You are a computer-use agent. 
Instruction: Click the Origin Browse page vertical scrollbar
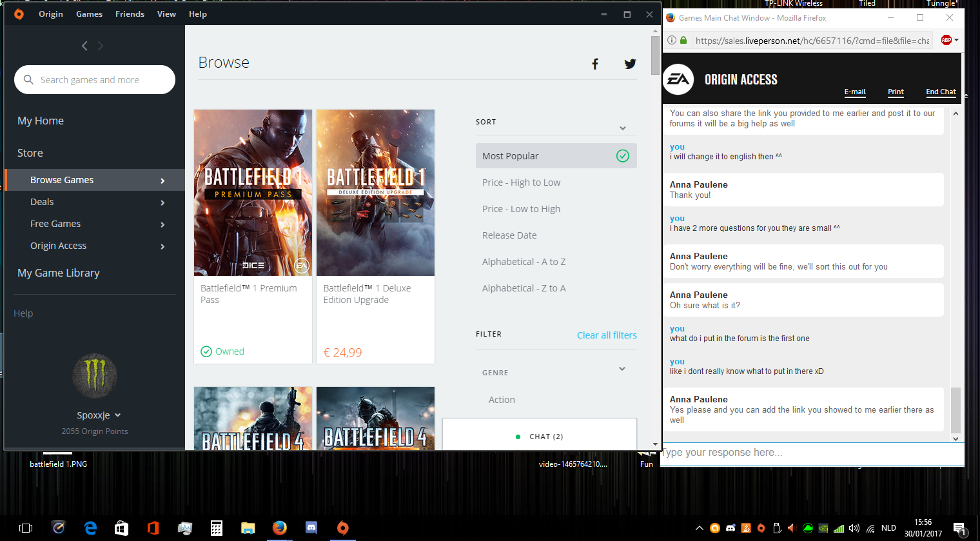pos(655,55)
